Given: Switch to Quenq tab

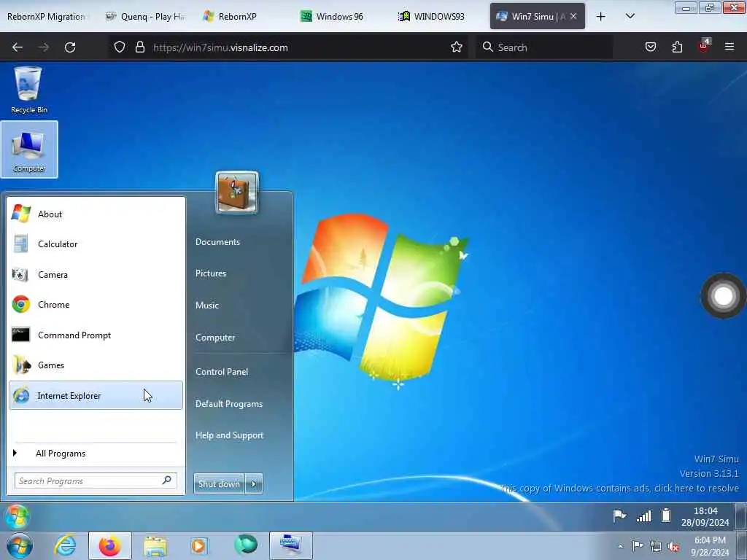Looking at the screenshot, I should tap(145, 17).
